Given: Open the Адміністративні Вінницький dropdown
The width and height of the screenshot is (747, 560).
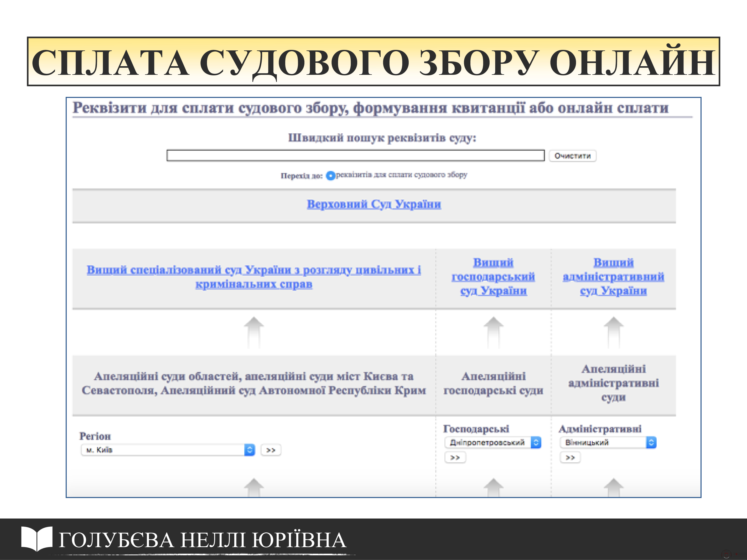Looking at the screenshot, I should point(608,442).
